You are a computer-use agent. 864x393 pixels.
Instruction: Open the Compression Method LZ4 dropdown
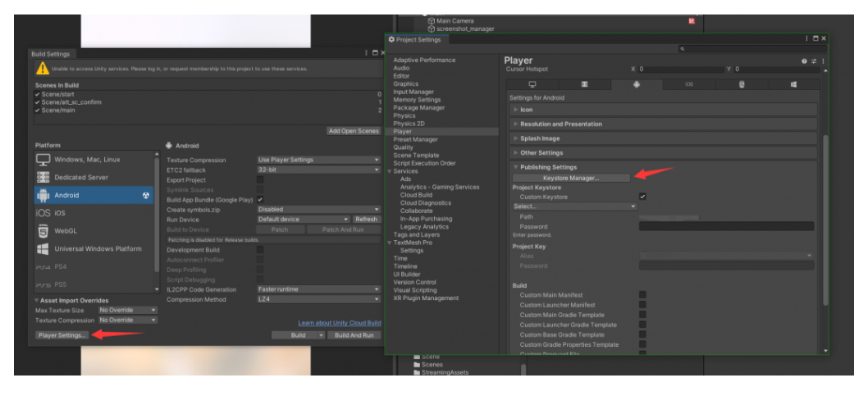click(319, 299)
